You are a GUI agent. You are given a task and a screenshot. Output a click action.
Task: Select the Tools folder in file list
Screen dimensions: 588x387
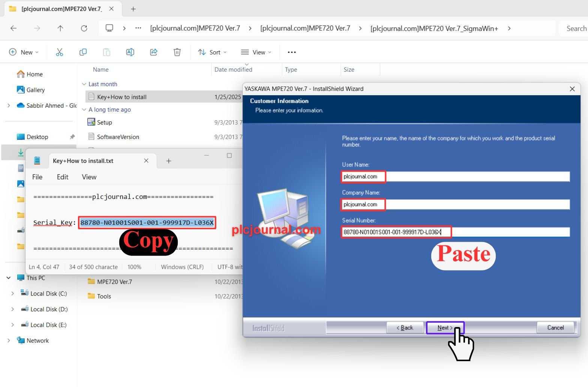99,296
